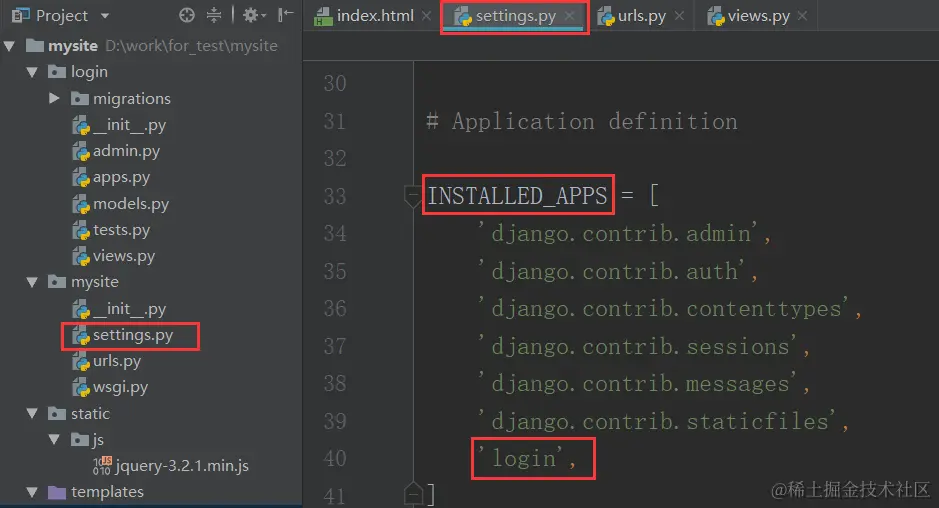Click the wsgi.py Python file icon
This screenshot has width=939, height=508.
81,388
